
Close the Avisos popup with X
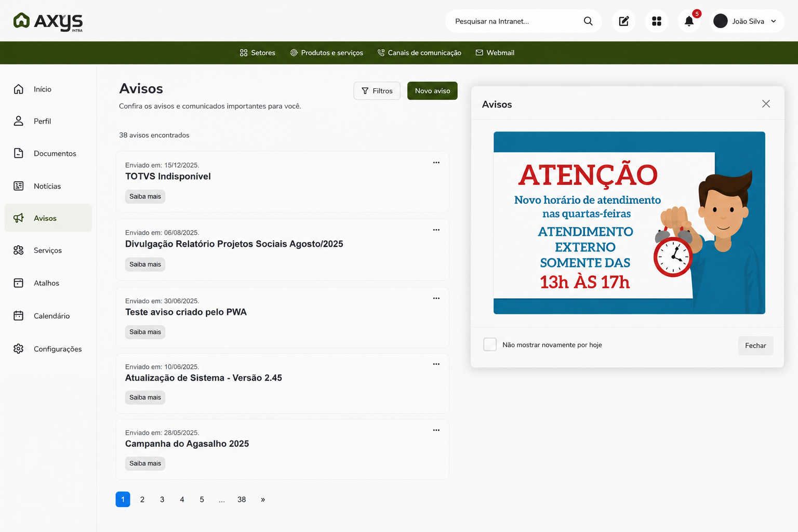pyautogui.click(x=766, y=104)
